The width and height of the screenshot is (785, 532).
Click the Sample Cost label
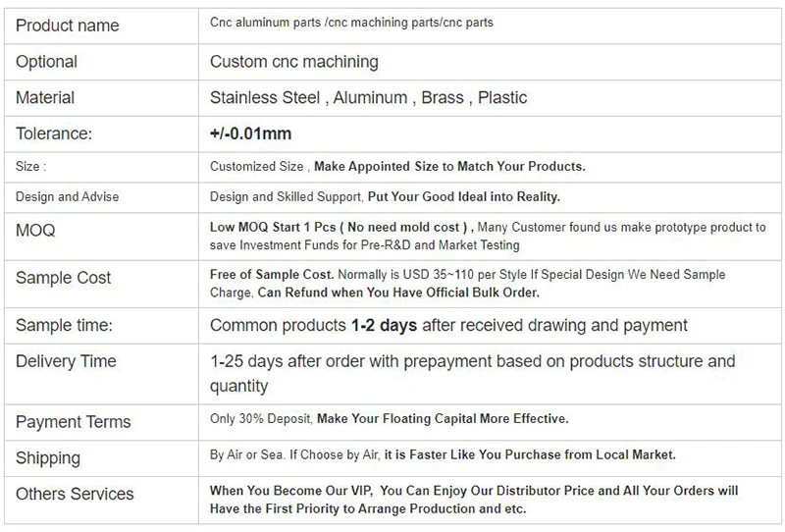coord(63,278)
